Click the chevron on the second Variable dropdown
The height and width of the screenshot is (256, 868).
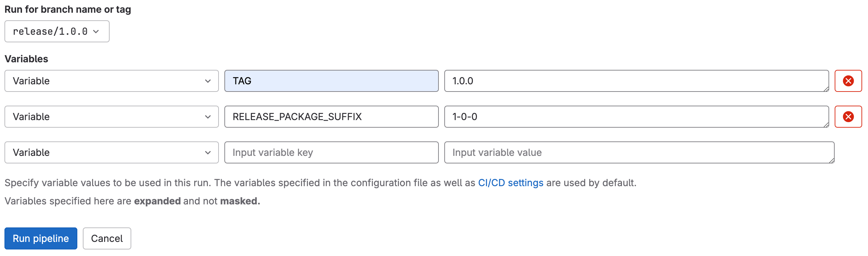[208, 117]
